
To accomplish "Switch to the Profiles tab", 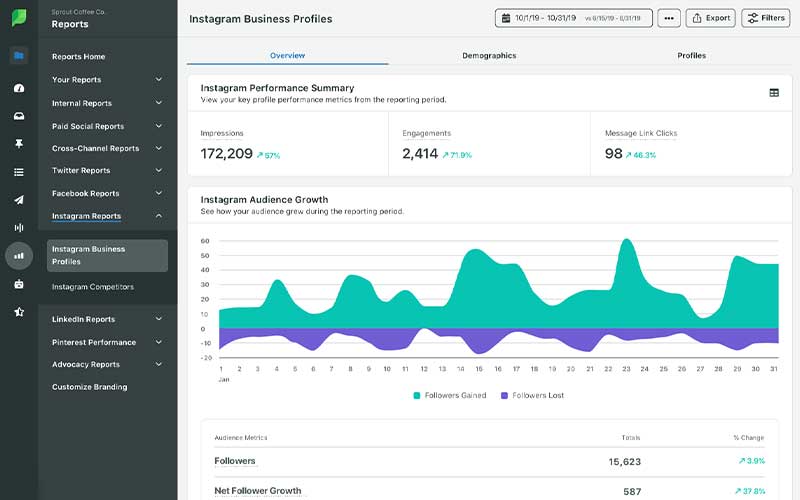I will (691, 55).
